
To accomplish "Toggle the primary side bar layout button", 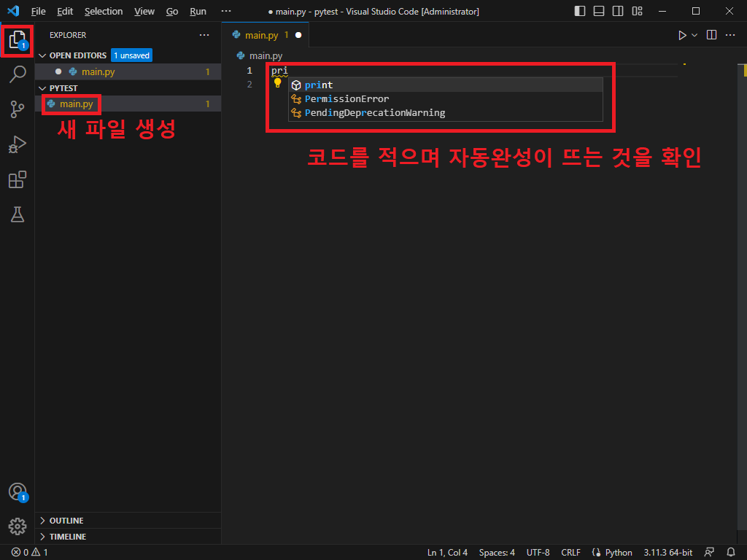I will coord(580,12).
